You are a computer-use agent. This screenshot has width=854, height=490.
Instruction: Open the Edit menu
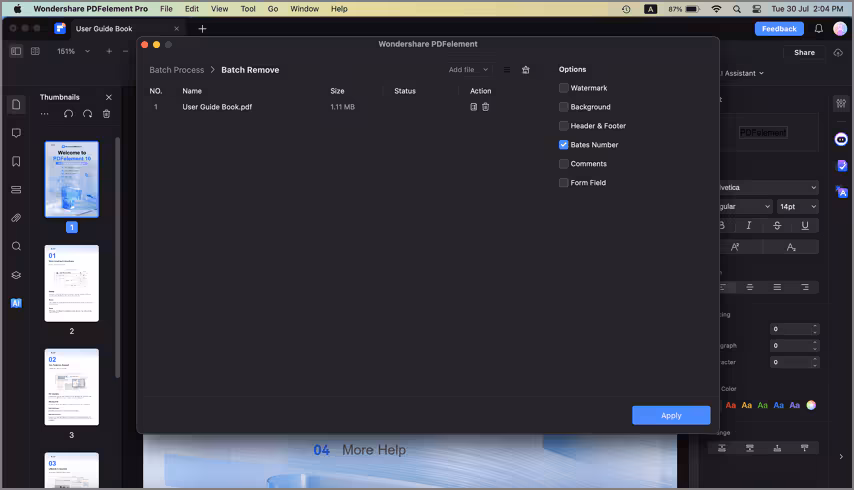click(192, 9)
